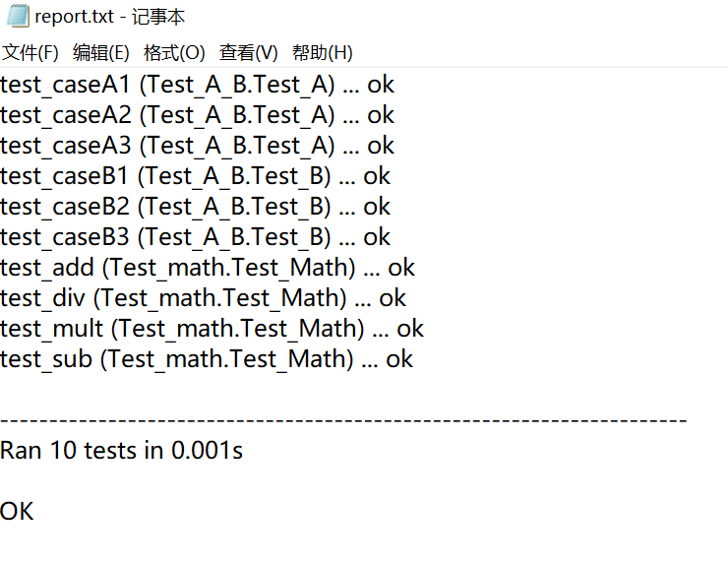Place cursor in test_div line
This screenshot has width=728, height=564.
click(x=204, y=298)
